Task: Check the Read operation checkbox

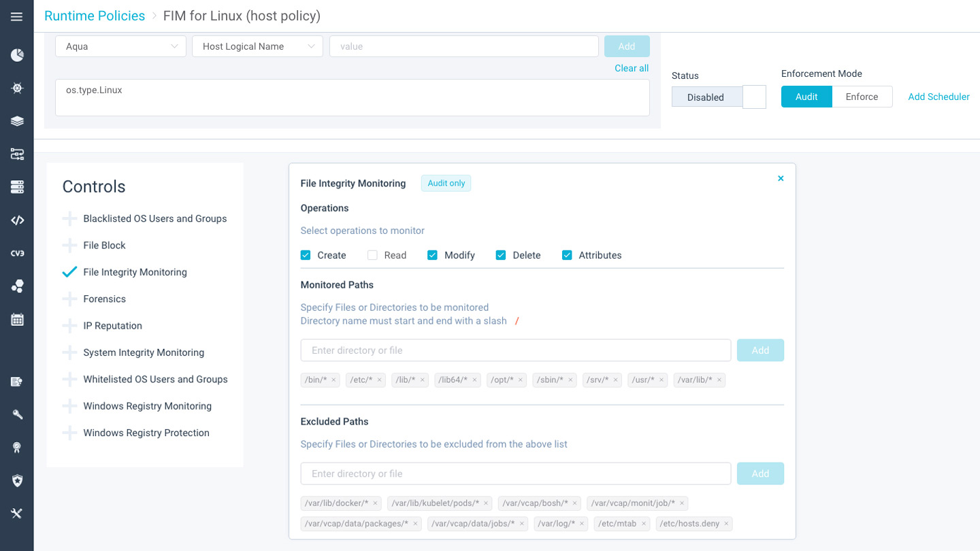Action: click(372, 255)
